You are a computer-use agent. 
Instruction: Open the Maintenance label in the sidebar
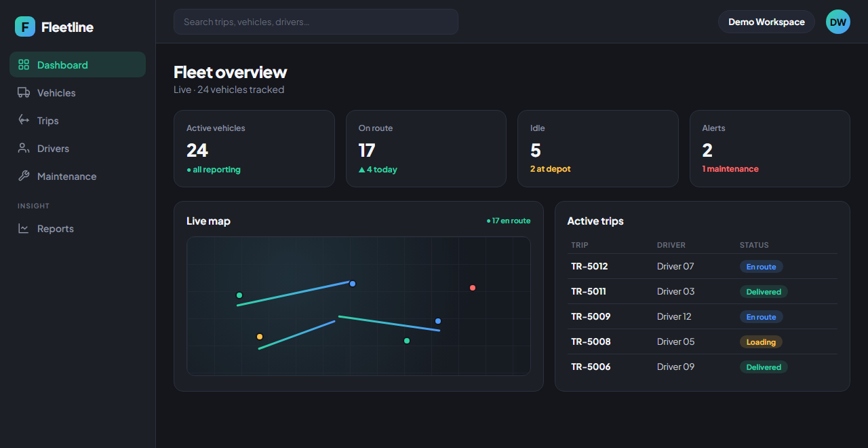[x=67, y=176]
